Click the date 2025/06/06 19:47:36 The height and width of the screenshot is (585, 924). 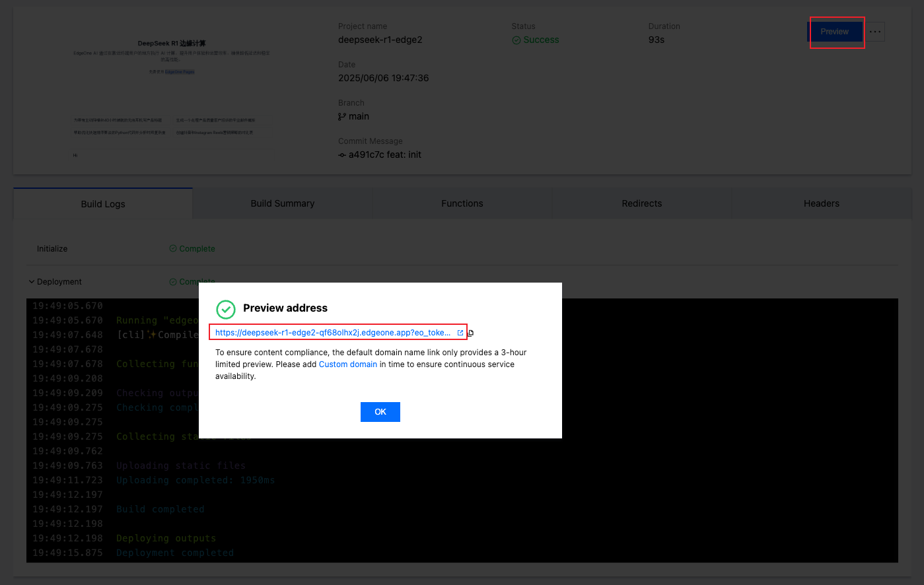(384, 78)
